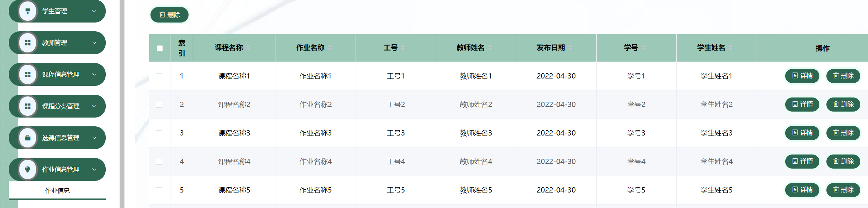
Task: Click the lightbulb icon on 作业信息管理
Action: (27, 169)
